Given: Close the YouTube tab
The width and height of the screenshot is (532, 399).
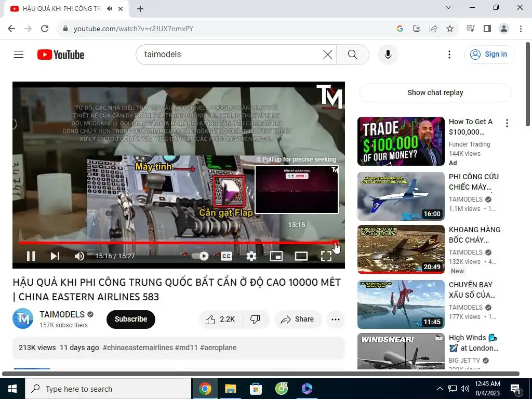Looking at the screenshot, I should (x=121, y=9).
